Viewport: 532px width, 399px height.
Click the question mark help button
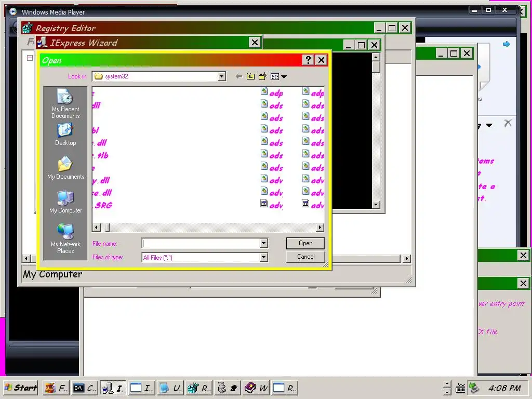pyautogui.click(x=308, y=60)
